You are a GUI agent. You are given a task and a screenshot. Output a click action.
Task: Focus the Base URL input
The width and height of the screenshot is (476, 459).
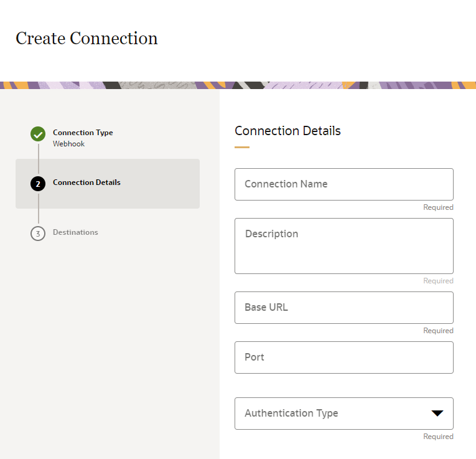point(343,308)
